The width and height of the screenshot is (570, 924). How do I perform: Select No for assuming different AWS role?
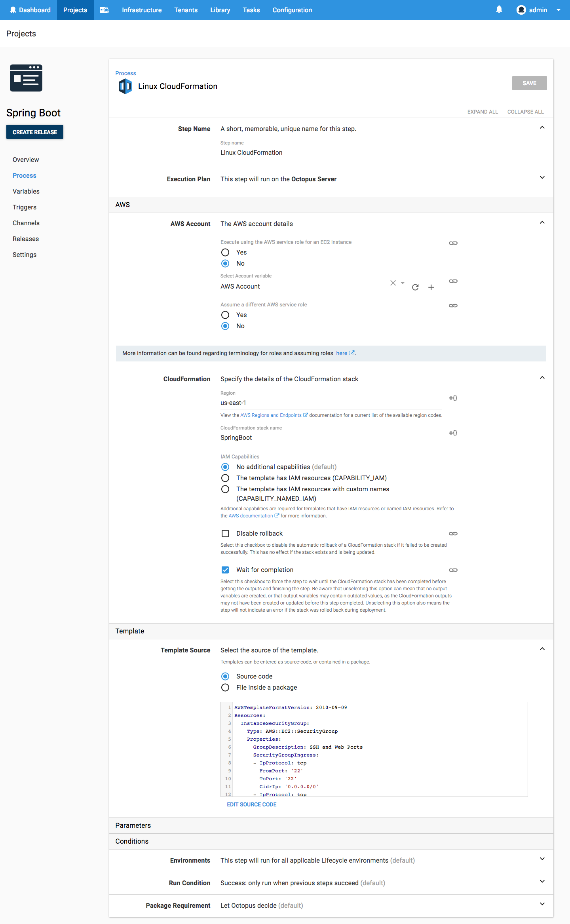(225, 326)
